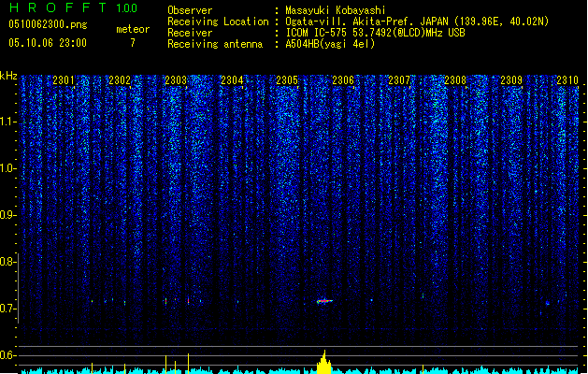
Task: Click the 1.0 kHz axis tick label
Action: [x=7, y=168]
